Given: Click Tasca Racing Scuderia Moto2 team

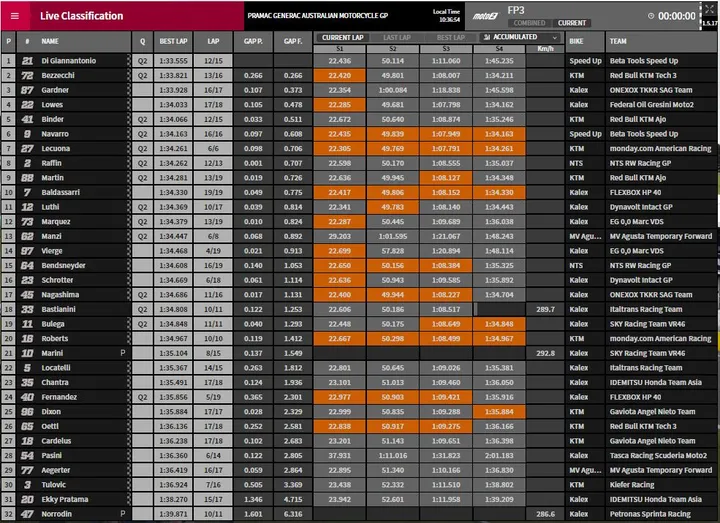Looking at the screenshot, I should tap(658, 456).
